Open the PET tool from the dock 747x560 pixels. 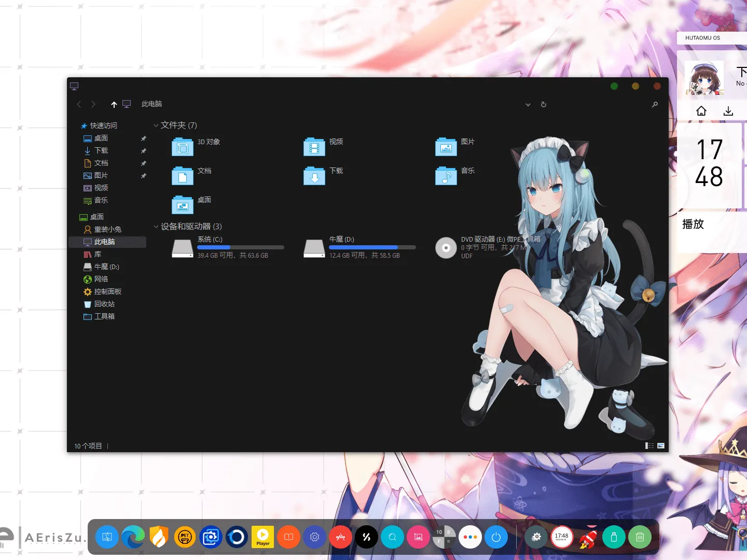point(185,537)
